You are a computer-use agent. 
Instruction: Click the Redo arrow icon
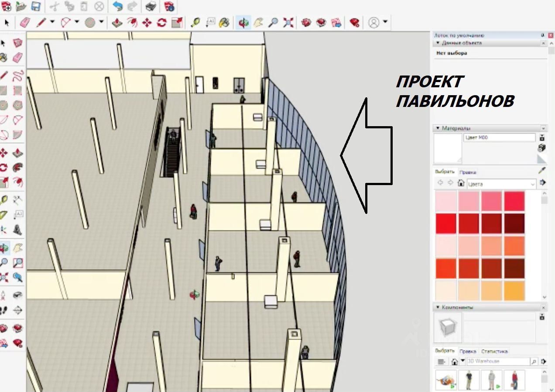[x=132, y=6]
